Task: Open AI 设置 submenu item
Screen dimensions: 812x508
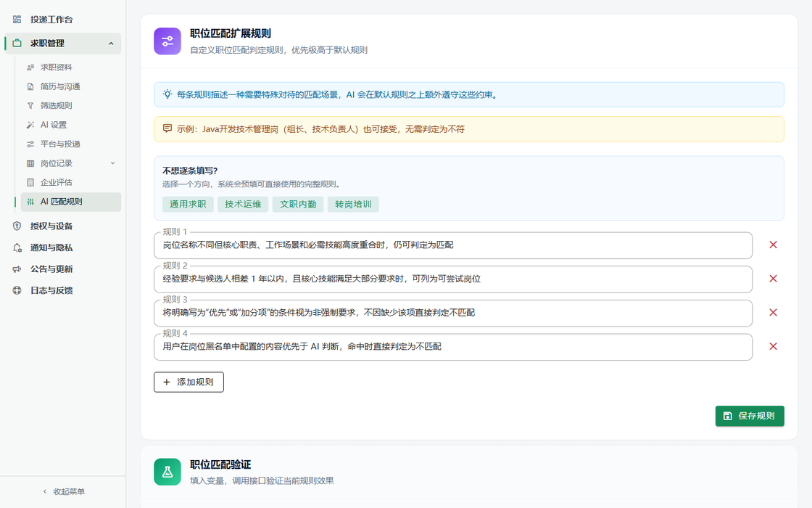Action: (71, 125)
